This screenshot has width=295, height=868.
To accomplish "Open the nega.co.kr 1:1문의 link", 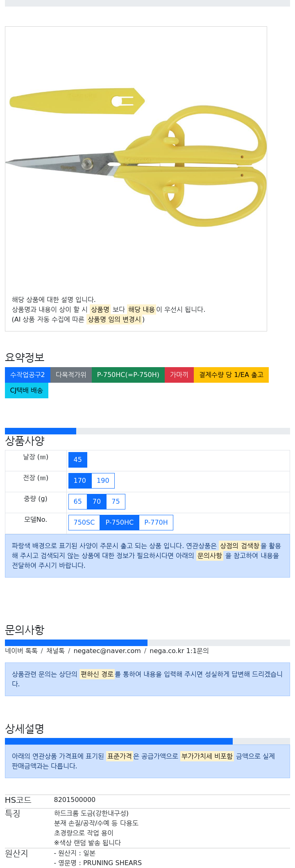I will click(x=179, y=651).
